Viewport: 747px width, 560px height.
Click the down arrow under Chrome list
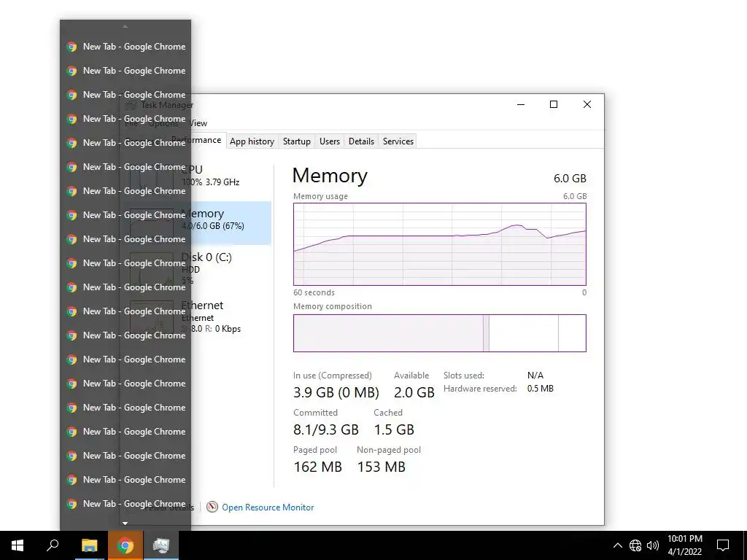tap(125, 524)
